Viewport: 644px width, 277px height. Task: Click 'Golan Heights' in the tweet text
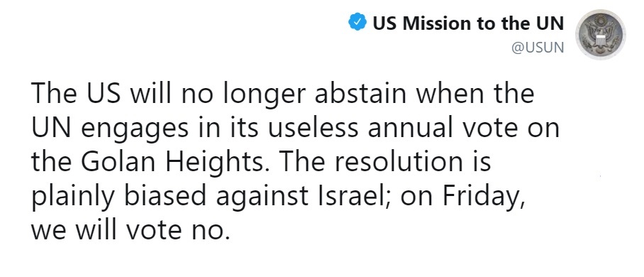[172, 163]
